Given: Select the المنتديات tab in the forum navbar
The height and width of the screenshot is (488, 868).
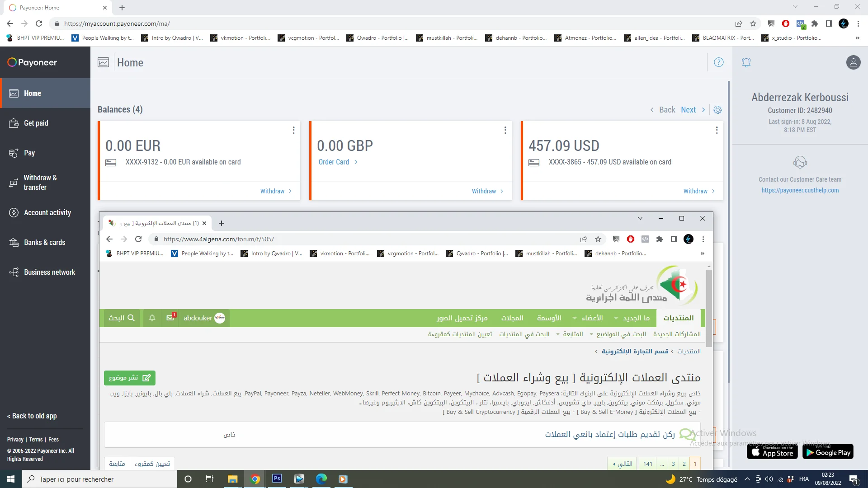Looking at the screenshot, I should click(x=678, y=318).
